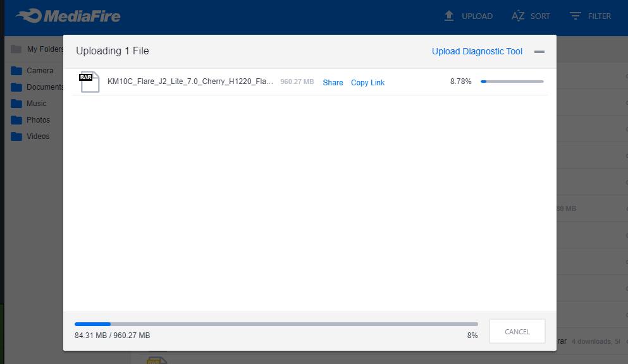628x364 pixels.
Task: Click the filter lines icon
Action: 575,16
